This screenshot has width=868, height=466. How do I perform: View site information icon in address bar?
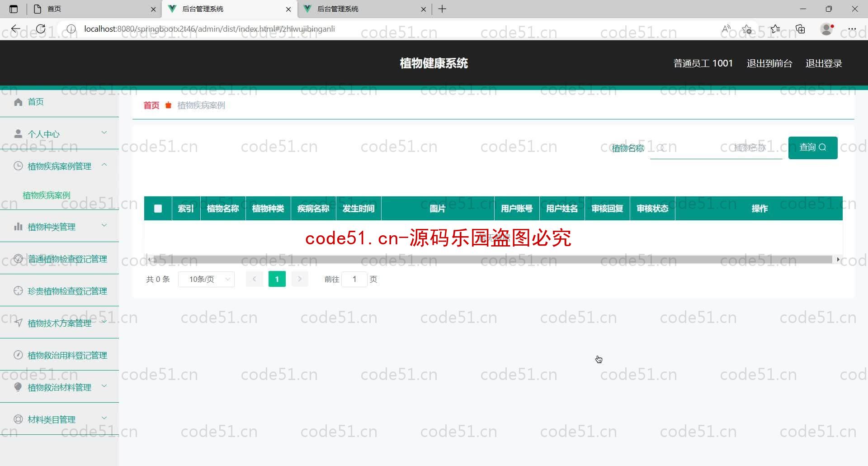[71, 29]
